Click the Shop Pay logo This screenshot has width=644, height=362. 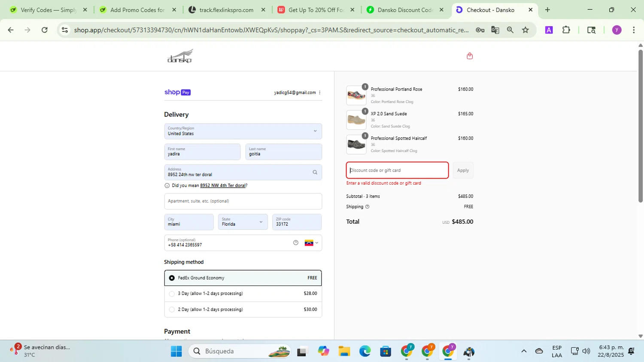177,92
